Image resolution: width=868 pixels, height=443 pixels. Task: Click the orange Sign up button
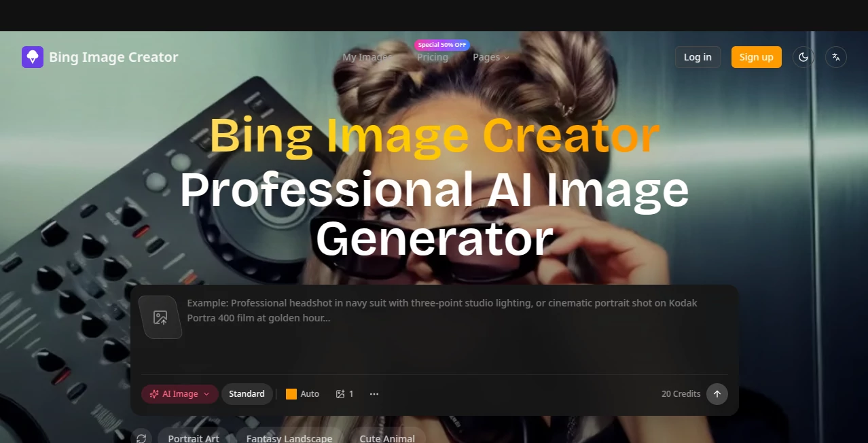tap(757, 57)
